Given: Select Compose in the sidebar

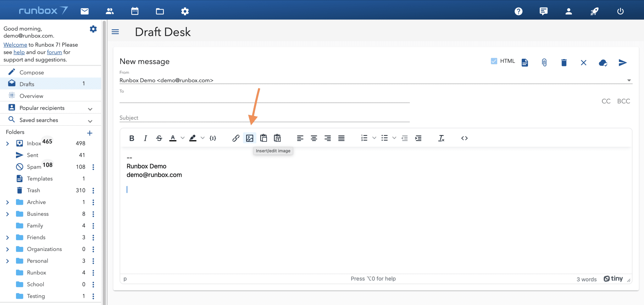Looking at the screenshot, I should point(31,72).
